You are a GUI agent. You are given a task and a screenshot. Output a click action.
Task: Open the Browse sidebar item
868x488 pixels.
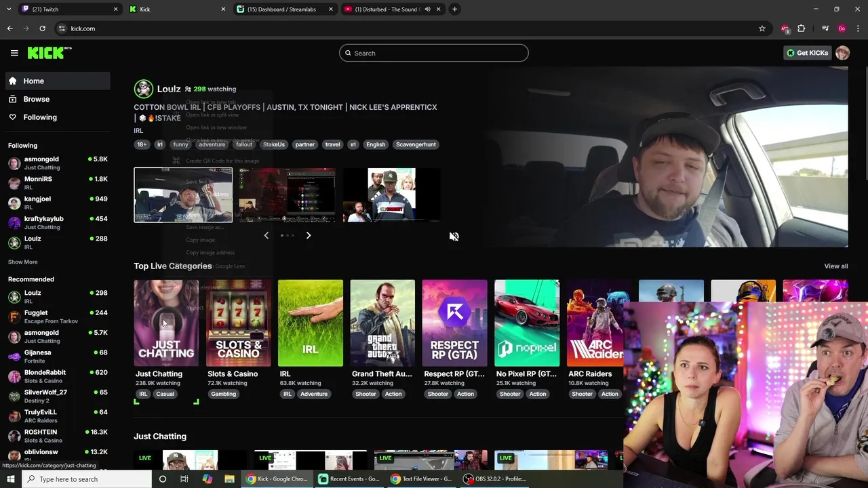(57, 99)
